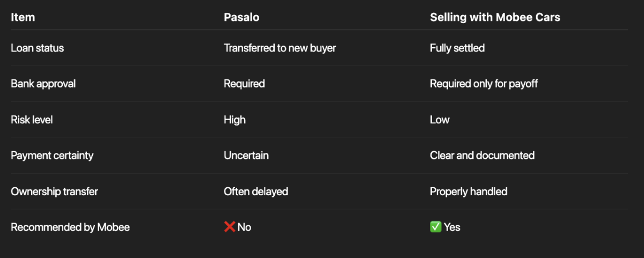Click the Item column header

point(23,17)
